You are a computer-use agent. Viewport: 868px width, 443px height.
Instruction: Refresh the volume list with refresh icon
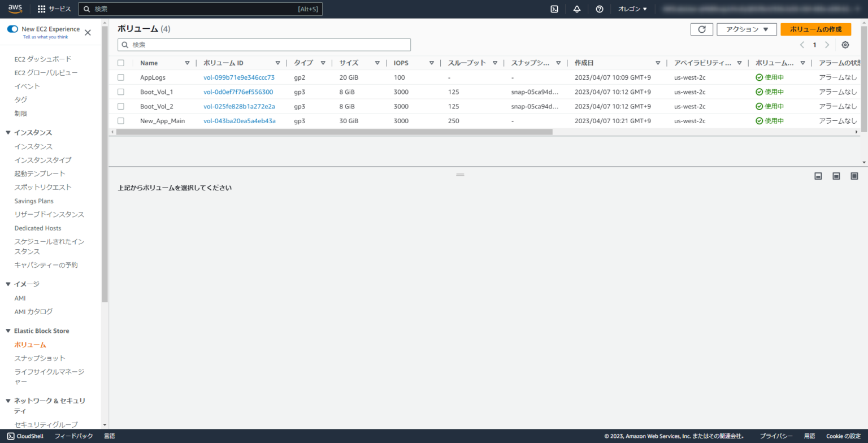(701, 29)
